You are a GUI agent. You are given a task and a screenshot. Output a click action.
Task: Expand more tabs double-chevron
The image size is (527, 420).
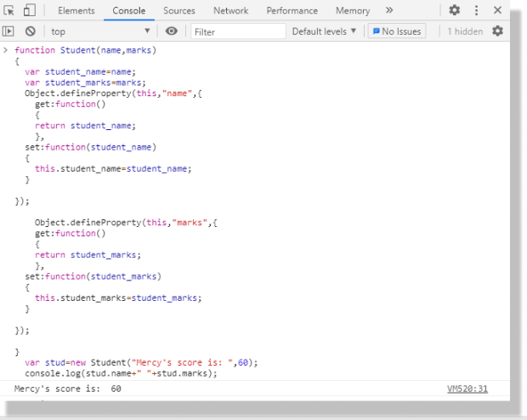click(x=389, y=10)
